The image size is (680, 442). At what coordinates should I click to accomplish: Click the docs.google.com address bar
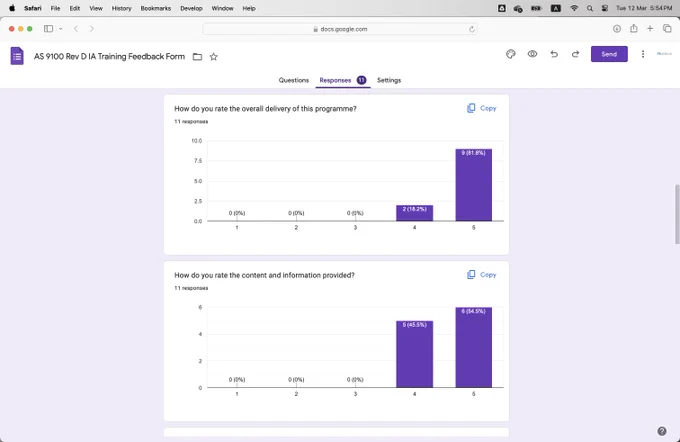click(x=340, y=29)
